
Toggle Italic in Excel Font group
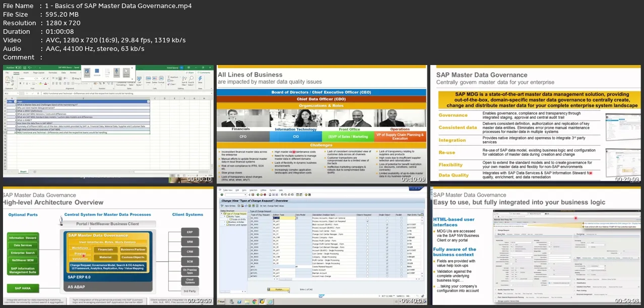(x=24, y=83)
